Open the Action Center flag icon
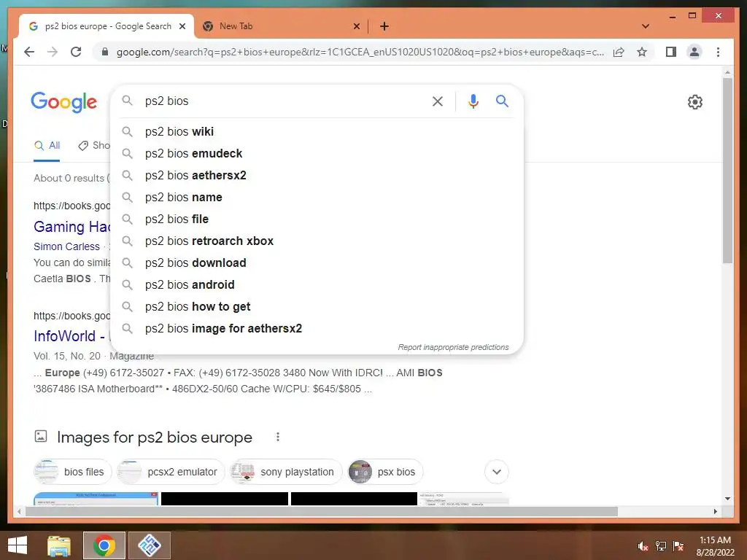 678,546
